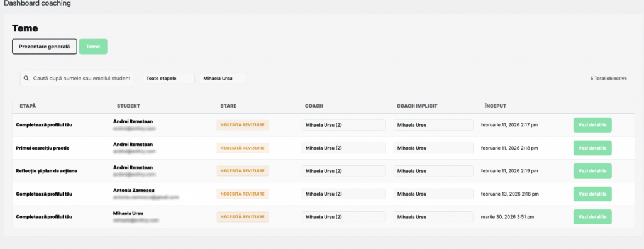Image resolution: width=644 pixels, height=249 pixels.
Task: Open coach implicit dropdown in first row
Action: [x=433, y=125]
